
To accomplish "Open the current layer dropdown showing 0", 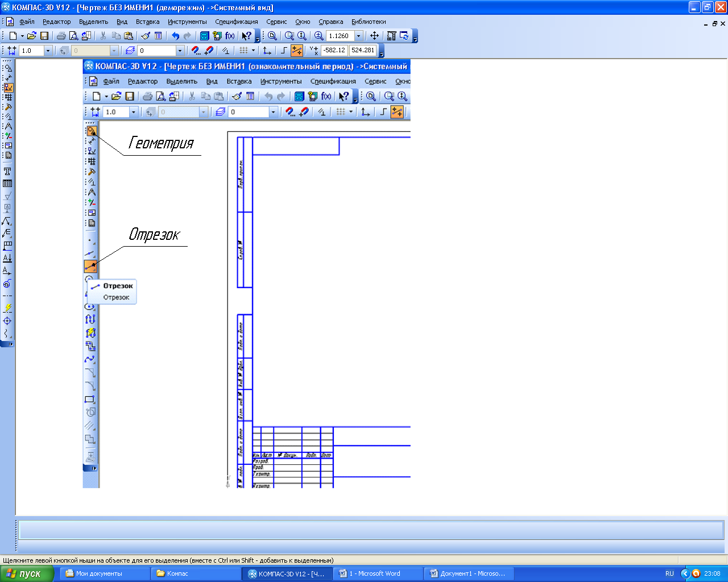I will point(180,51).
